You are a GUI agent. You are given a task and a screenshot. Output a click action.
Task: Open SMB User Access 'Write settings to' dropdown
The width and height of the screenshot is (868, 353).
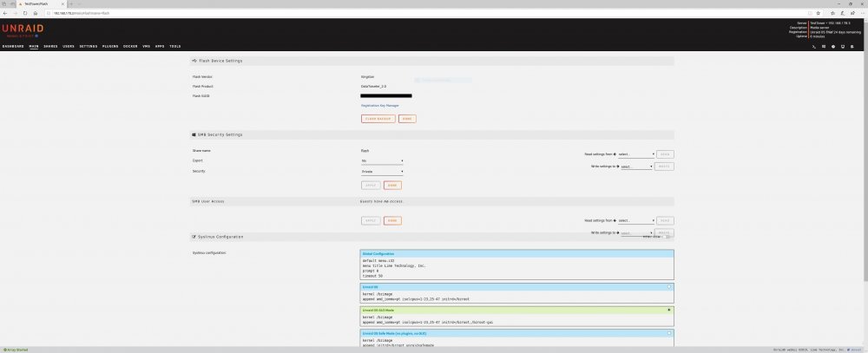(636, 233)
